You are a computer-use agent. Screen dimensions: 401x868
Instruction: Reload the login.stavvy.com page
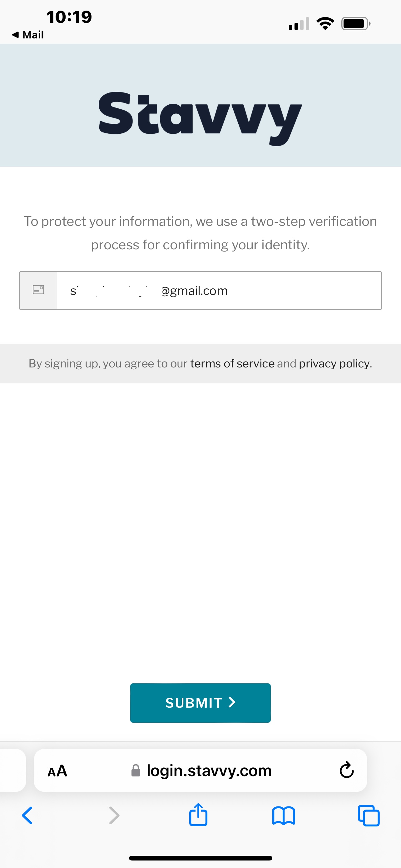[346, 770]
